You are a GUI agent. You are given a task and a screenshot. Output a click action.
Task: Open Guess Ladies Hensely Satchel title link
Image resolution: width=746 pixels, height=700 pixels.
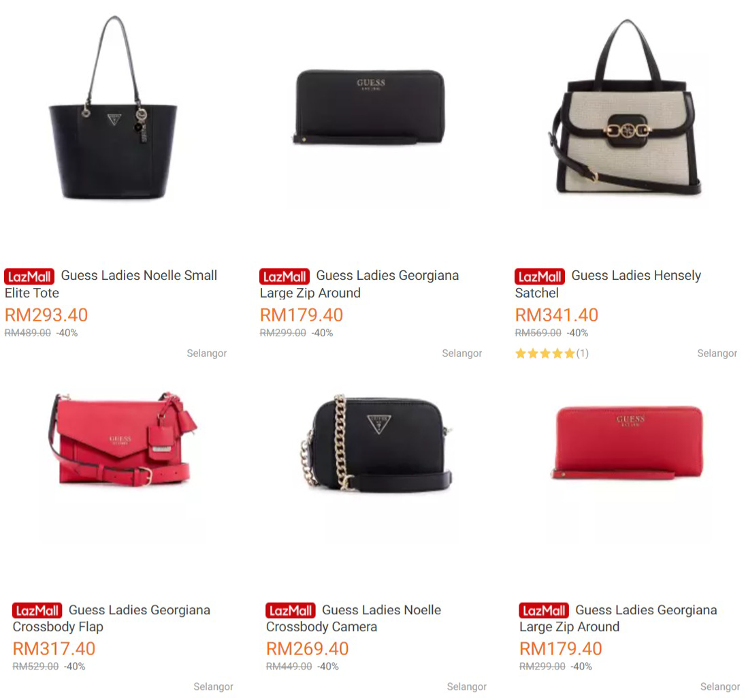point(608,284)
